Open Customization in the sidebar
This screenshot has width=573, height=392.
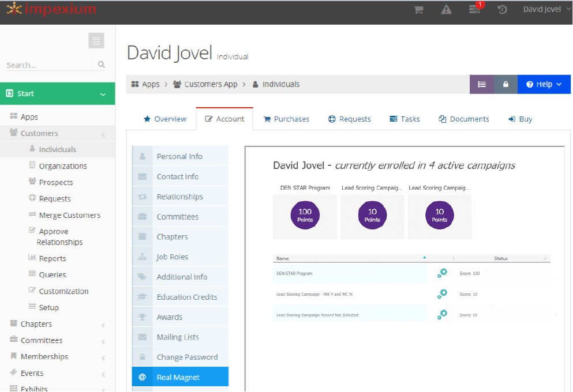click(63, 291)
